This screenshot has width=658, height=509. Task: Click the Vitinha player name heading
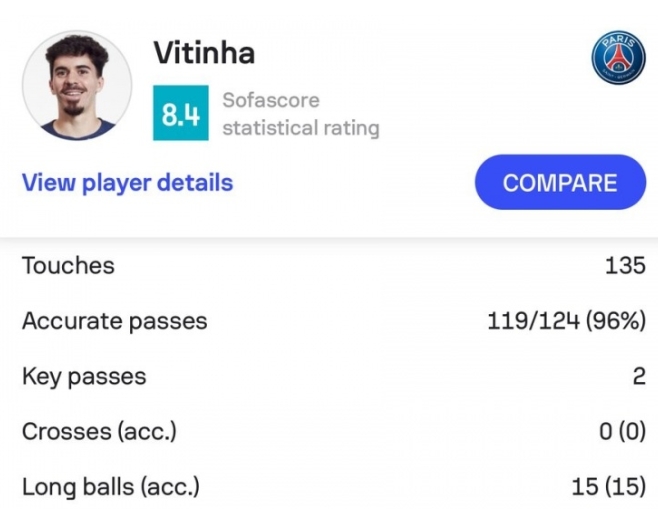coord(205,52)
